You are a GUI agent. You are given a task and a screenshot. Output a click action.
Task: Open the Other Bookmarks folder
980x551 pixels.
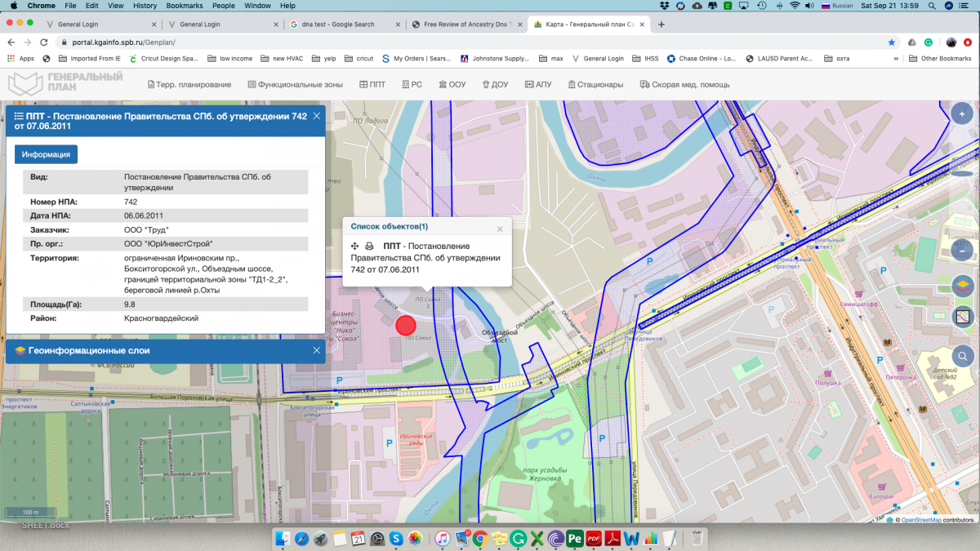[x=940, y=59]
